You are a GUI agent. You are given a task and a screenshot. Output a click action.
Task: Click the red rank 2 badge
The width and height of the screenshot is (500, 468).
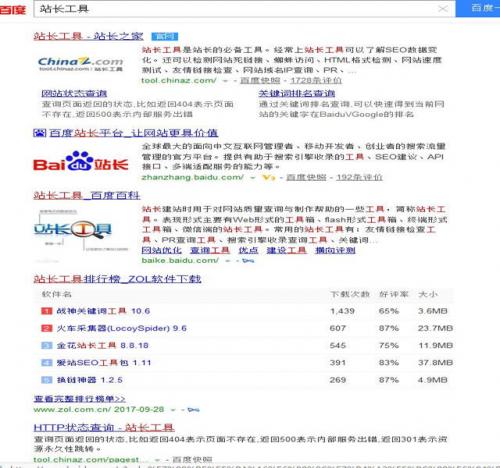(x=47, y=328)
